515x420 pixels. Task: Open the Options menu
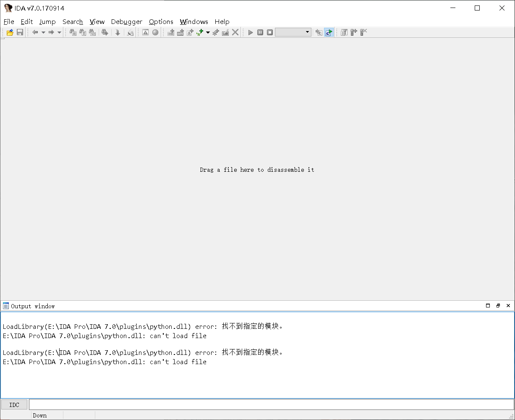[x=161, y=22]
